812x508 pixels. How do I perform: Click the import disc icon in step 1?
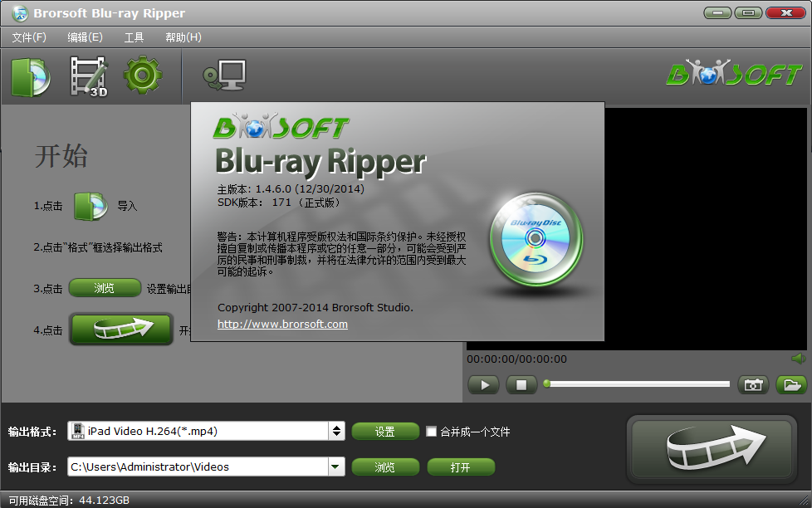(90, 206)
